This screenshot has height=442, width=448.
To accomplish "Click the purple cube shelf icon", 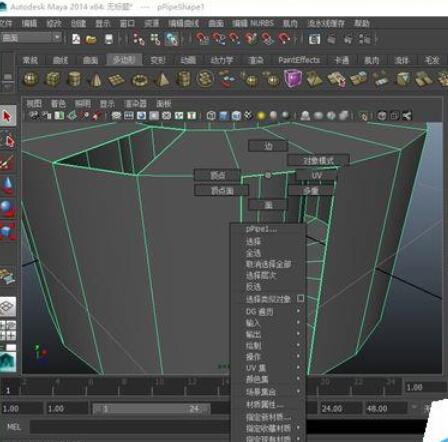I will point(293,79).
